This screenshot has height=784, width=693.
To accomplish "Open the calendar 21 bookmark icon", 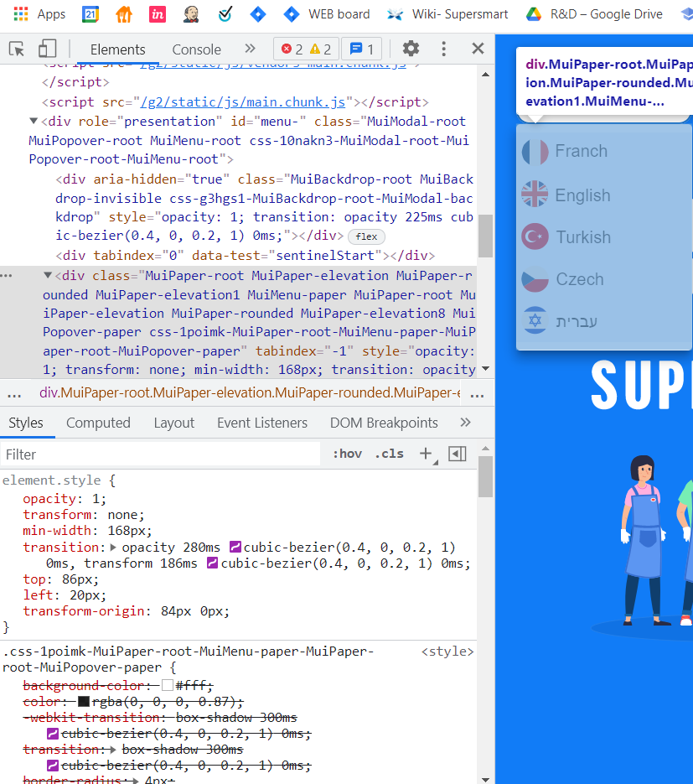I will 91,14.
